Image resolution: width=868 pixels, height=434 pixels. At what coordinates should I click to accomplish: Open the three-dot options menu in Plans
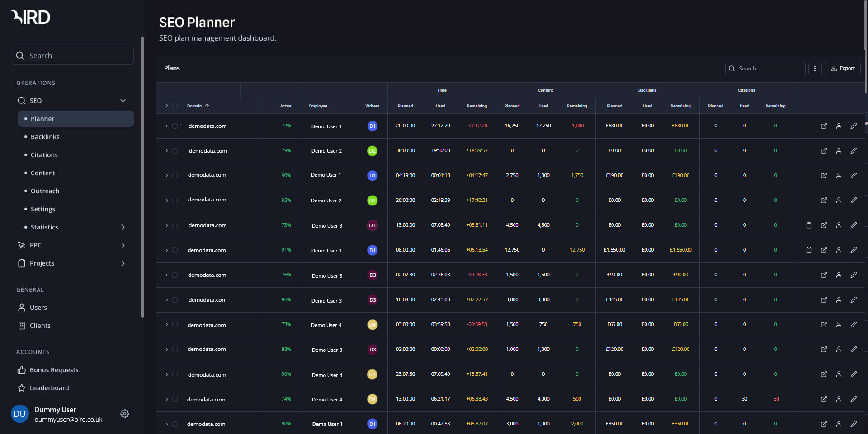pos(815,69)
